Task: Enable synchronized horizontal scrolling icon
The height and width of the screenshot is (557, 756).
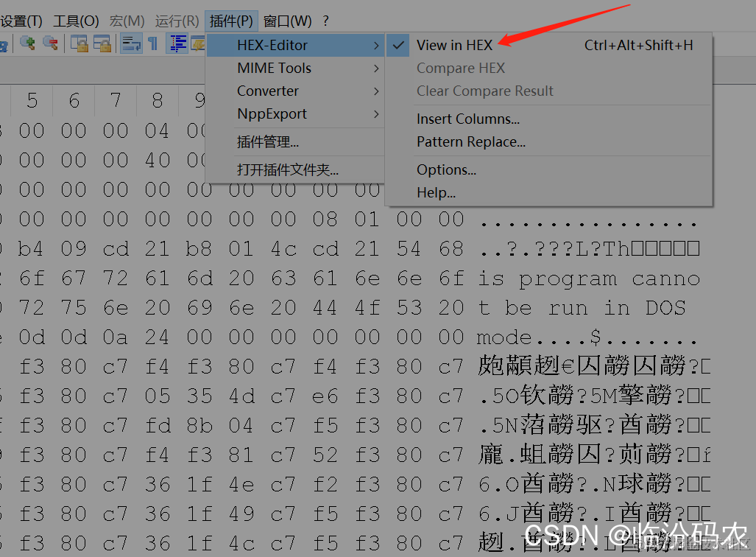Action: click(102, 44)
